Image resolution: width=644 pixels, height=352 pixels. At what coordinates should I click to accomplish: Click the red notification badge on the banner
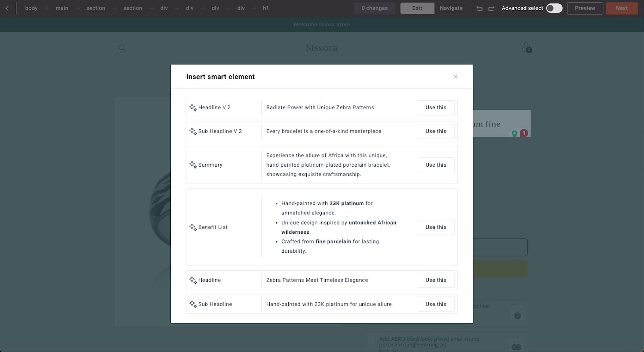(524, 133)
